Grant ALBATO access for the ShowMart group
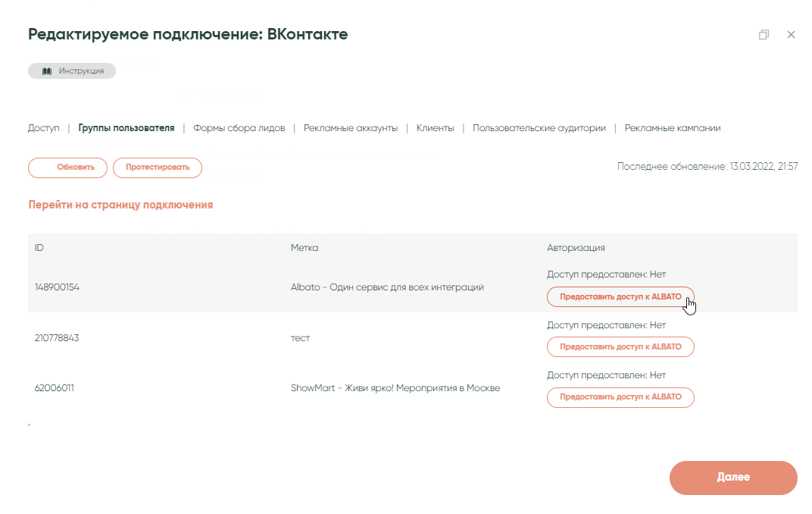The width and height of the screenshot is (812, 514). click(620, 397)
